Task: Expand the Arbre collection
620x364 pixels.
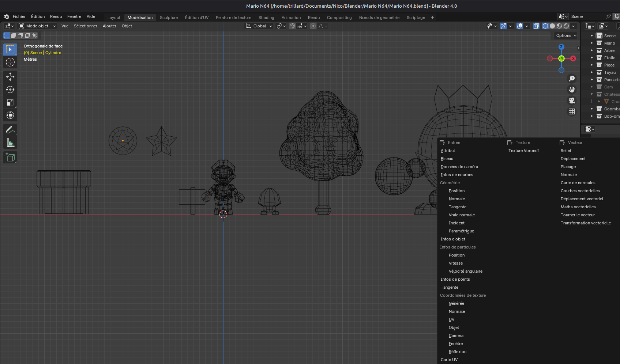Action: [592, 50]
